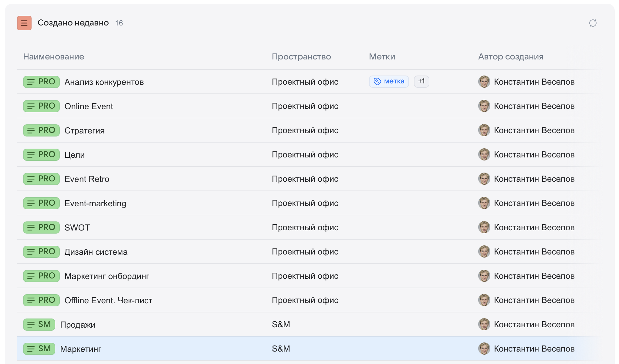Image resolution: width=619 pixels, height=364 pixels.
Task: Open Offline Event. Чек-лист document
Action: [108, 300]
